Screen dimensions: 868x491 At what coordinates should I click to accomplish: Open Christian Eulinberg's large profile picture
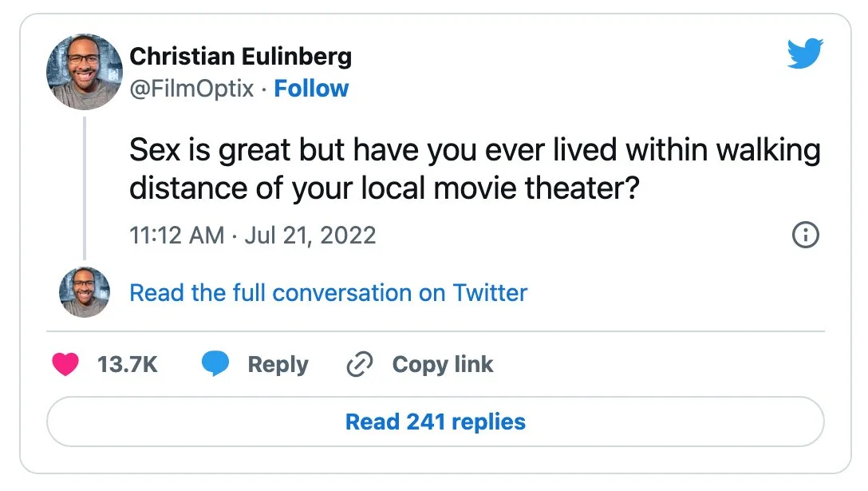pyautogui.click(x=84, y=71)
